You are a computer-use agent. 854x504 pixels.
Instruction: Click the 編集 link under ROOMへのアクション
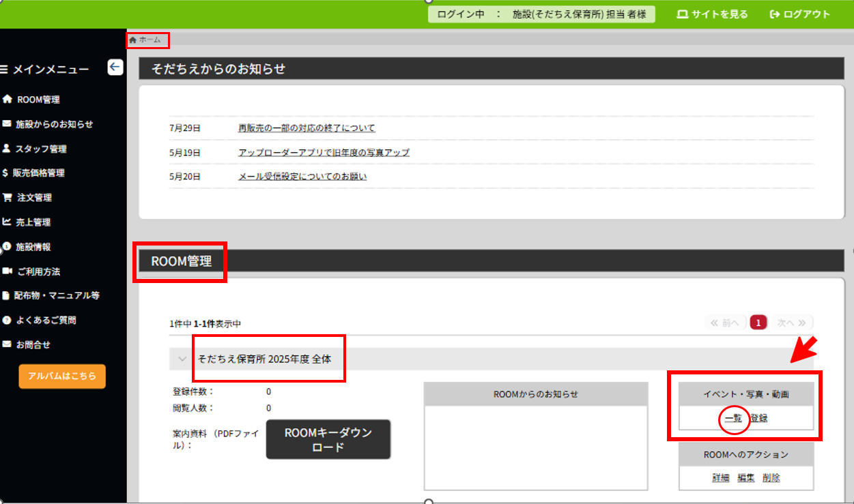[x=746, y=478]
